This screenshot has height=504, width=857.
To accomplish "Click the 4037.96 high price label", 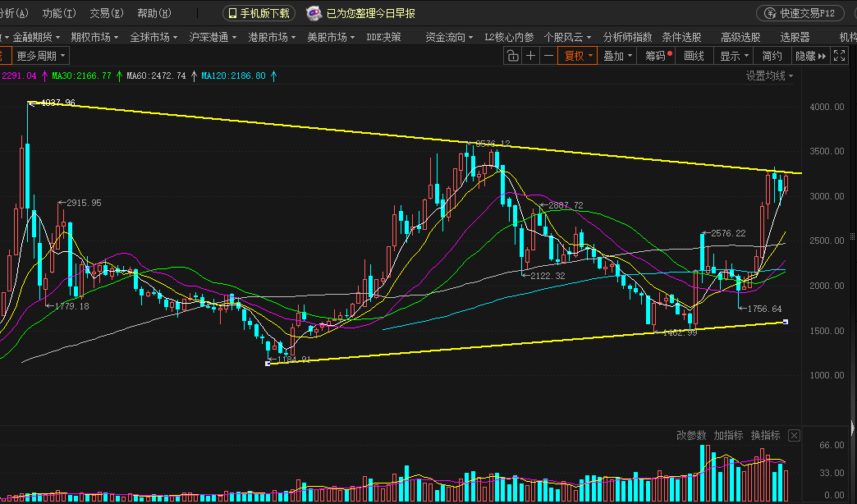I will coord(58,103).
